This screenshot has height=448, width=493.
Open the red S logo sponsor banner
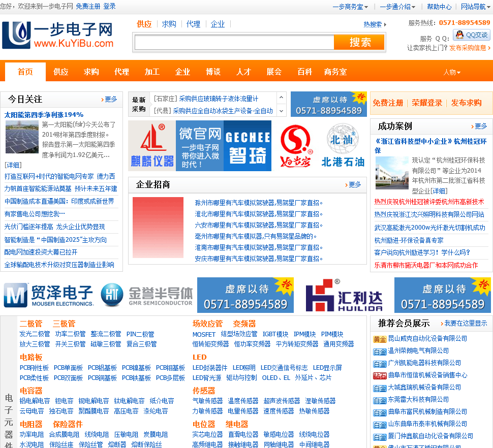click(296, 146)
